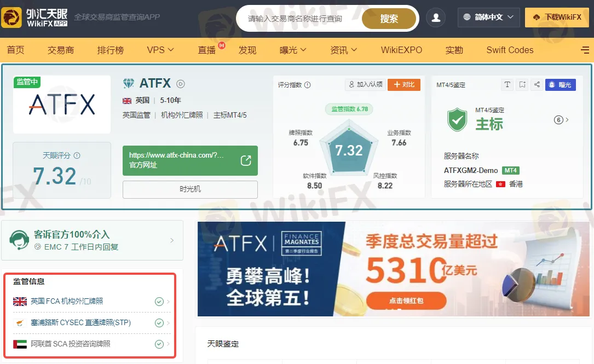Click the share icon in MT4/5 panel

[537, 84]
